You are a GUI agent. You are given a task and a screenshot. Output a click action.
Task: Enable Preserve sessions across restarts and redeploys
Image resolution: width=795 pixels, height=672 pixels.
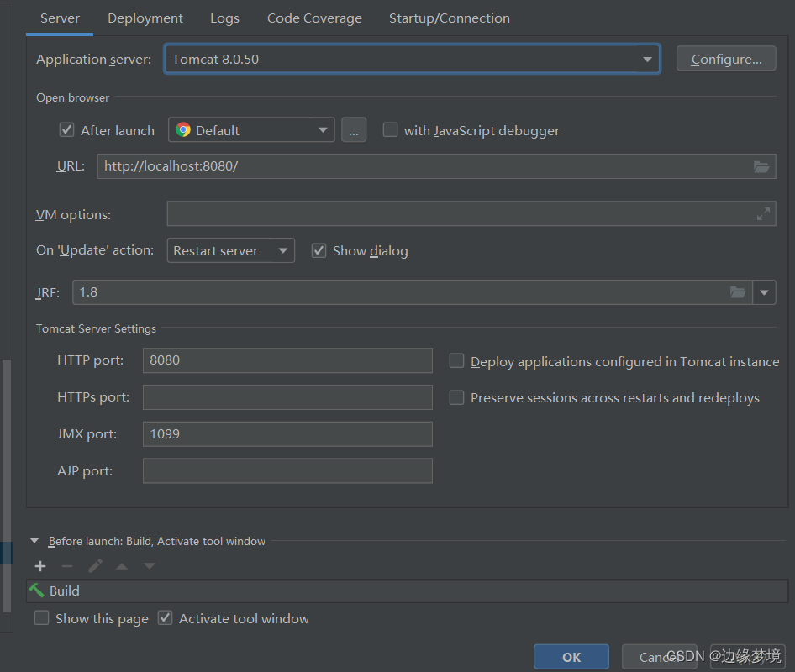(456, 397)
